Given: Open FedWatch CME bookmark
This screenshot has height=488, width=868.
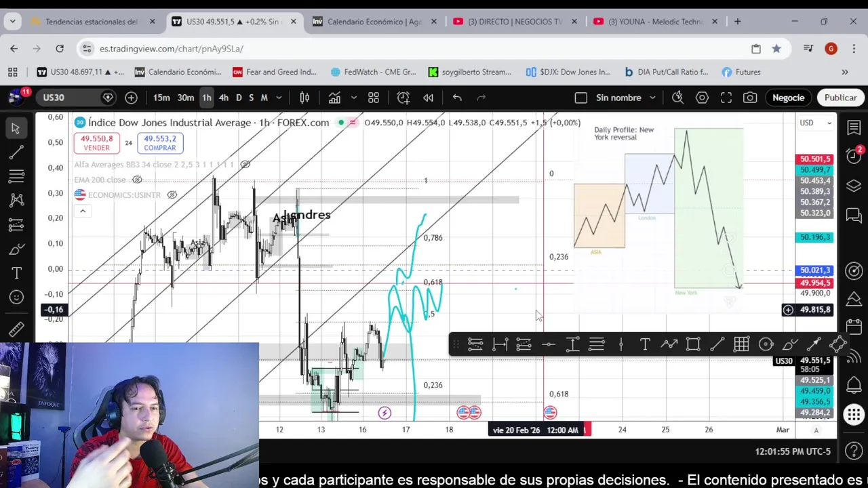Looking at the screenshot, I should (373, 72).
